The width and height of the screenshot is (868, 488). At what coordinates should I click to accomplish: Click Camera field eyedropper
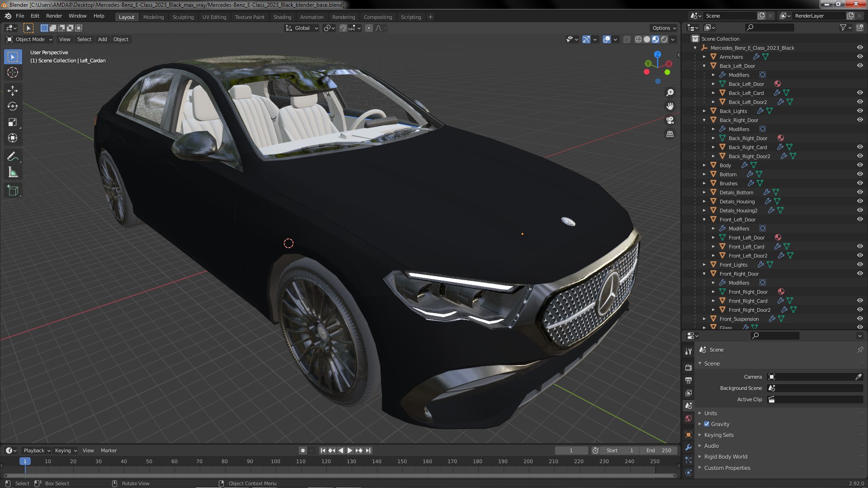pos(859,377)
